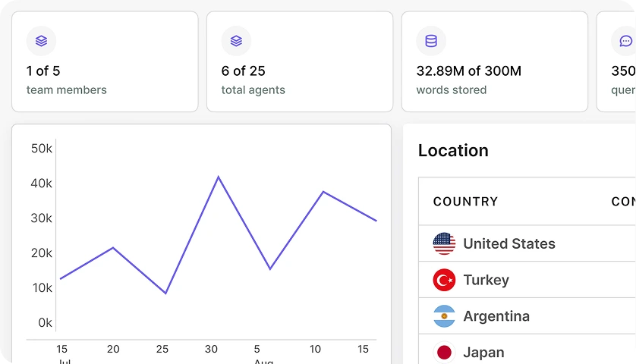Click the Argentina flag icon
Image resolution: width=636 pixels, height=364 pixels.
pyautogui.click(x=444, y=316)
